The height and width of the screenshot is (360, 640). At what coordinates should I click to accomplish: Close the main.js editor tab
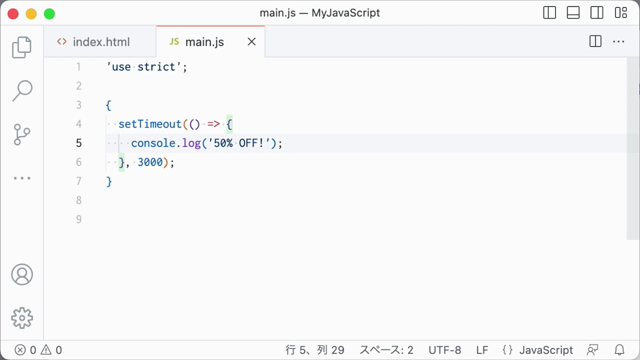(x=252, y=42)
